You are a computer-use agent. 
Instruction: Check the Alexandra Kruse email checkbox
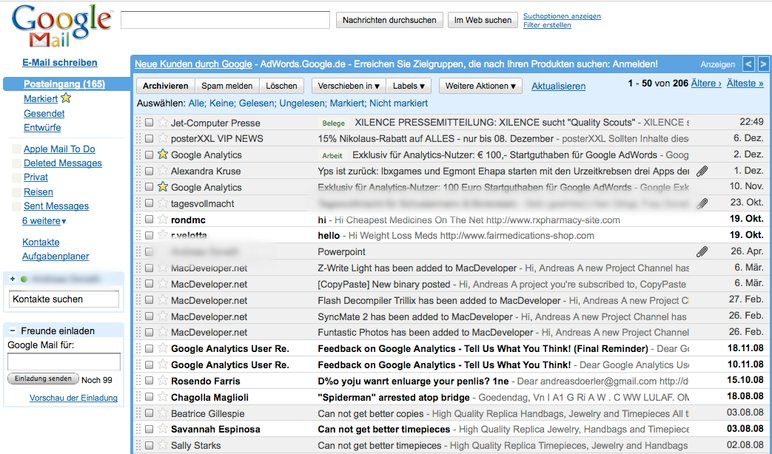(x=149, y=170)
